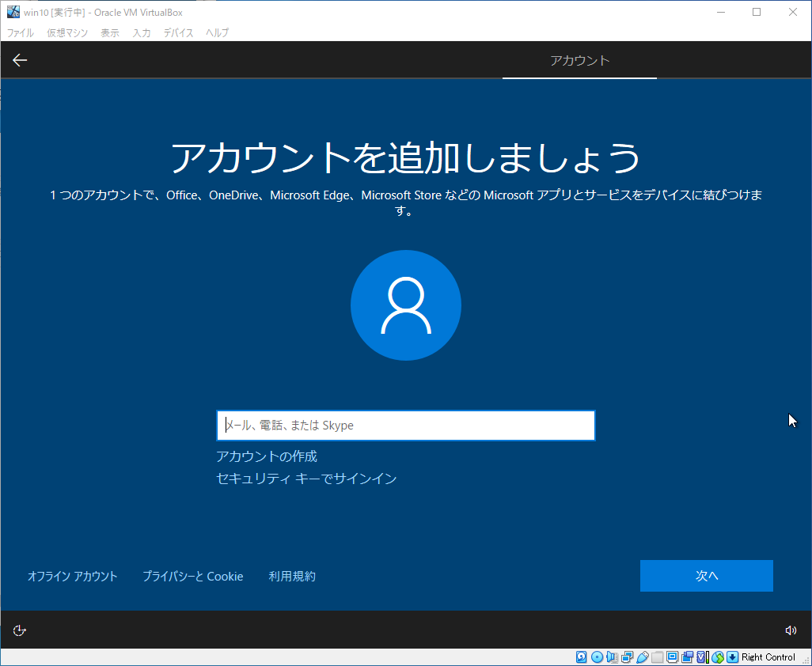The image size is (812, 666).
Task: Open the ease of access icon
Action: (19, 630)
